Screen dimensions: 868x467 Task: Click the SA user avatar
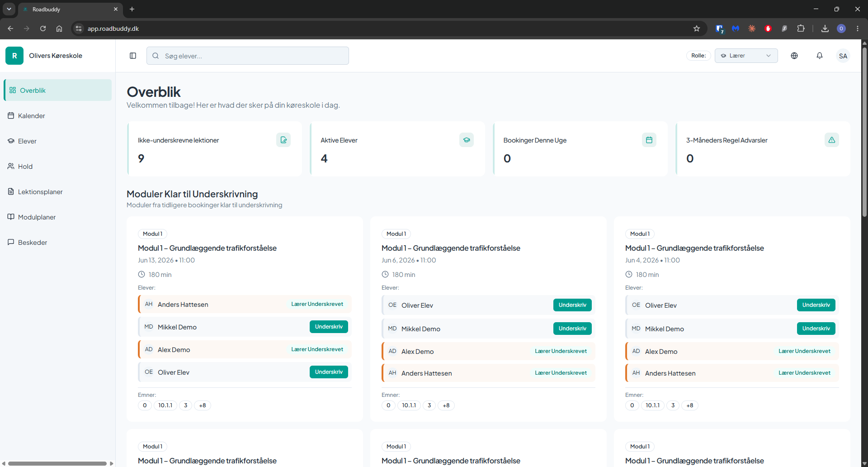pyautogui.click(x=843, y=56)
